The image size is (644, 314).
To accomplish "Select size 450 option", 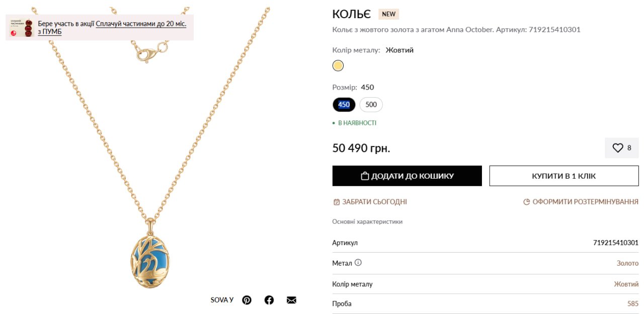I will pyautogui.click(x=344, y=105).
